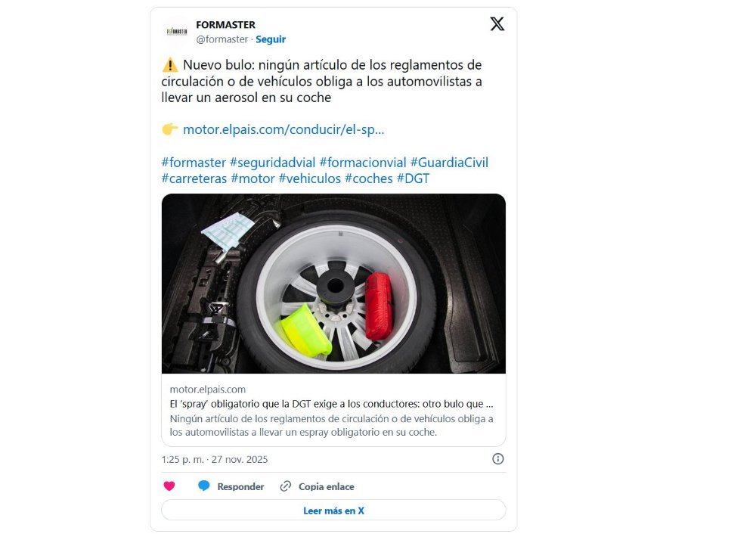Open the #carreteras hashtag
Image resolution: width=756 pixels, height=537 pixels.
click(x=194, y=178)
